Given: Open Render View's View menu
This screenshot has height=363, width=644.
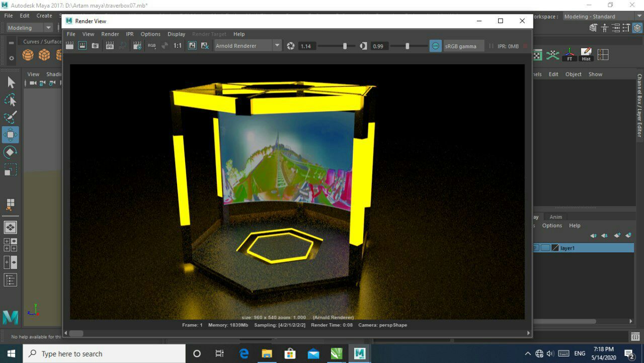Looking at the screenshot, I should pos(88,34).
